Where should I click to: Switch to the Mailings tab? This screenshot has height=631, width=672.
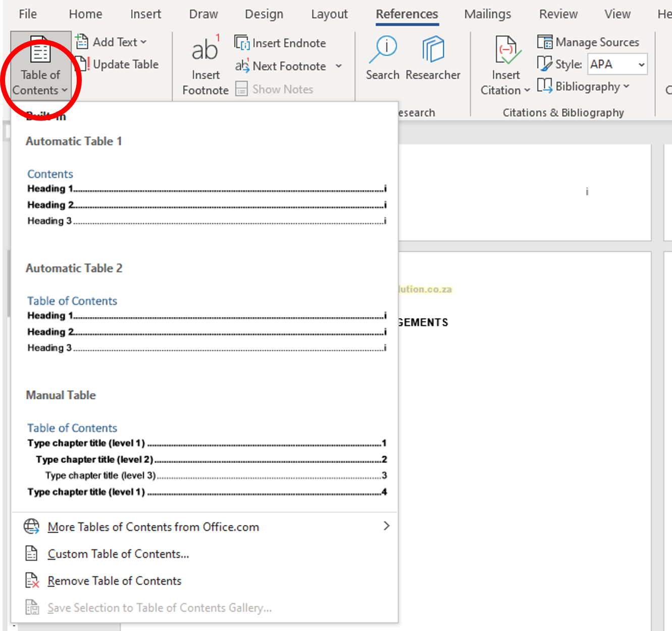tap(487, 14)
